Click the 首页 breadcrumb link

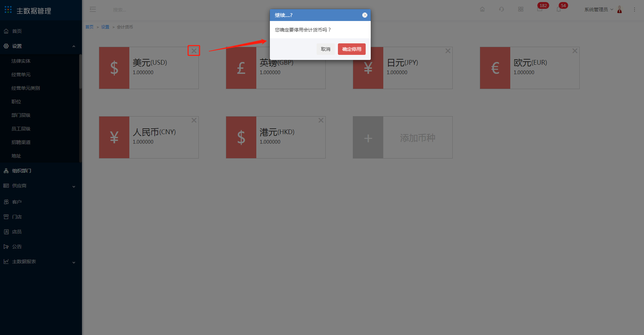click(89, 27)
